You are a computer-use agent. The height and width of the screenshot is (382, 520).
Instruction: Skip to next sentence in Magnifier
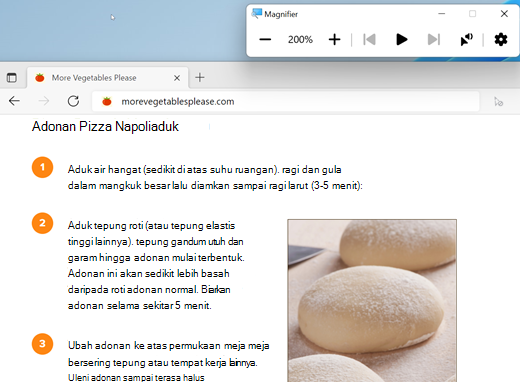point(434,40)
